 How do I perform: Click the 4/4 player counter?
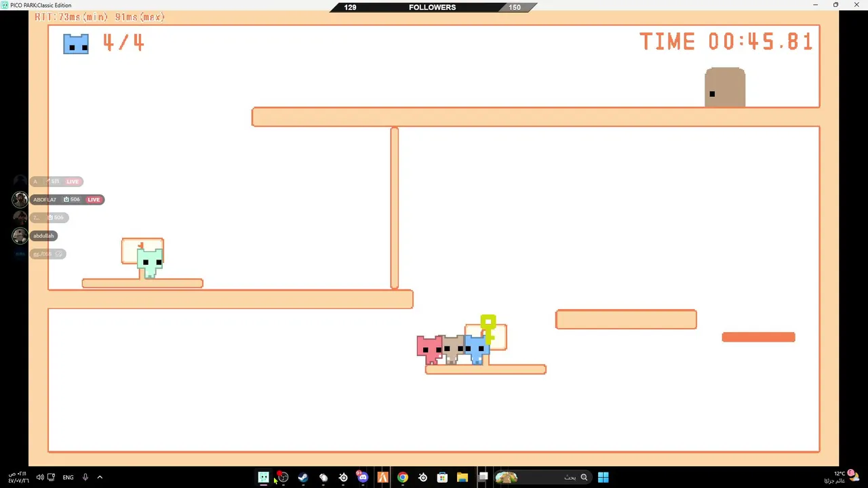pos(123,43)
